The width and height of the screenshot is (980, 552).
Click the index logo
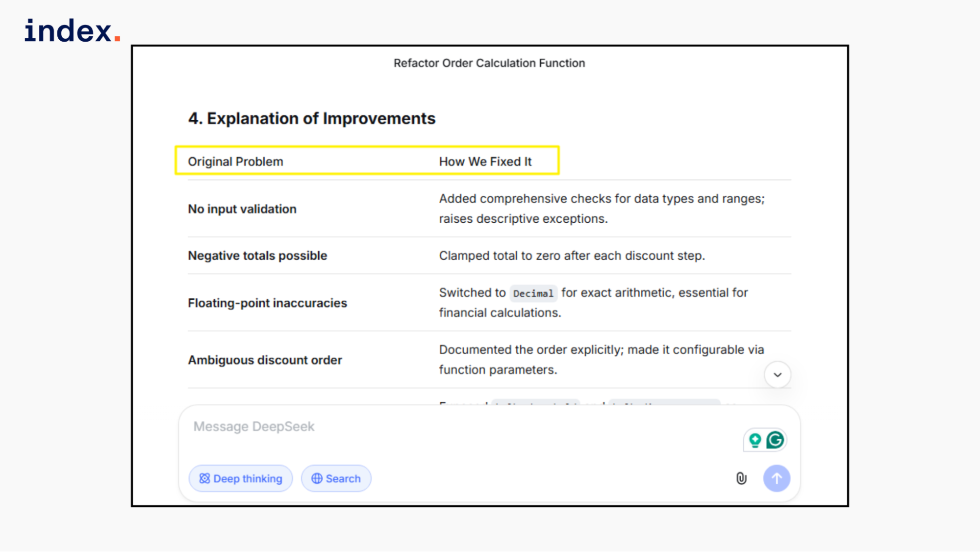pos(72,31)
